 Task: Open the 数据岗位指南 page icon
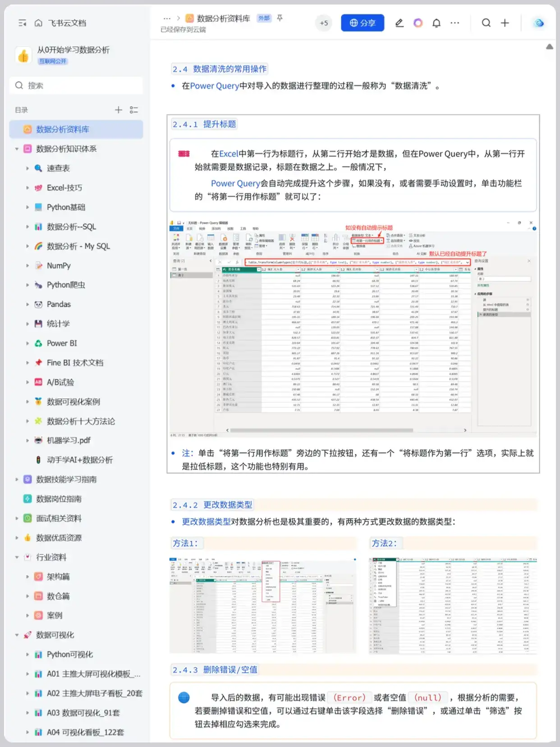click(x=28, y=498)
